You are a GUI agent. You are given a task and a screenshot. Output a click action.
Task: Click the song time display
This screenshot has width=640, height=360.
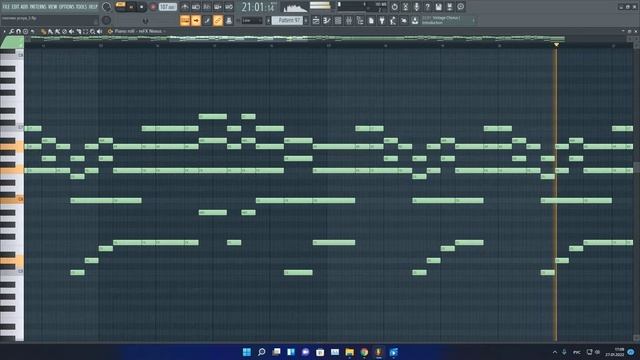(x=258, y=7)
